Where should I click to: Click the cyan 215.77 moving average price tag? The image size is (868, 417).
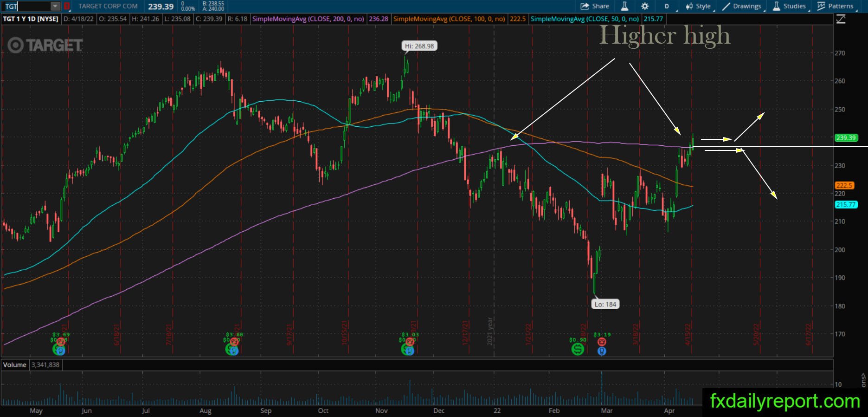point(846,205)
